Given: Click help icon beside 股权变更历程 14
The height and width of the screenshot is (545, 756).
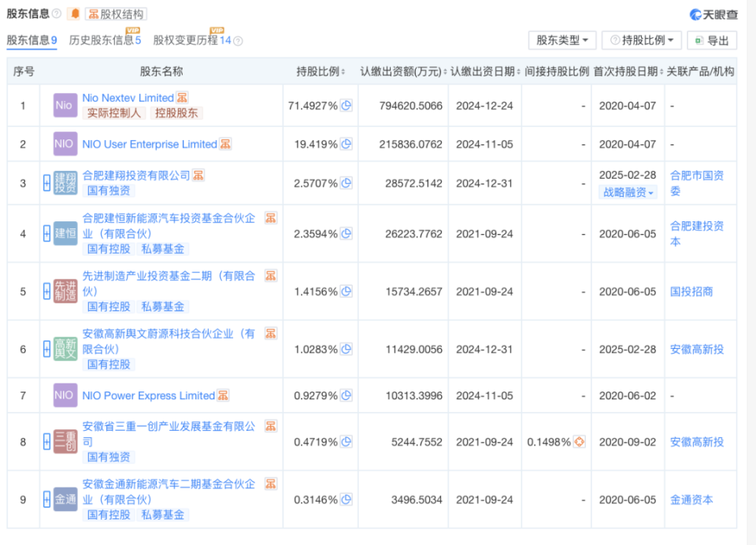Looking at the screenshot, I should click(x=238, y=42).
